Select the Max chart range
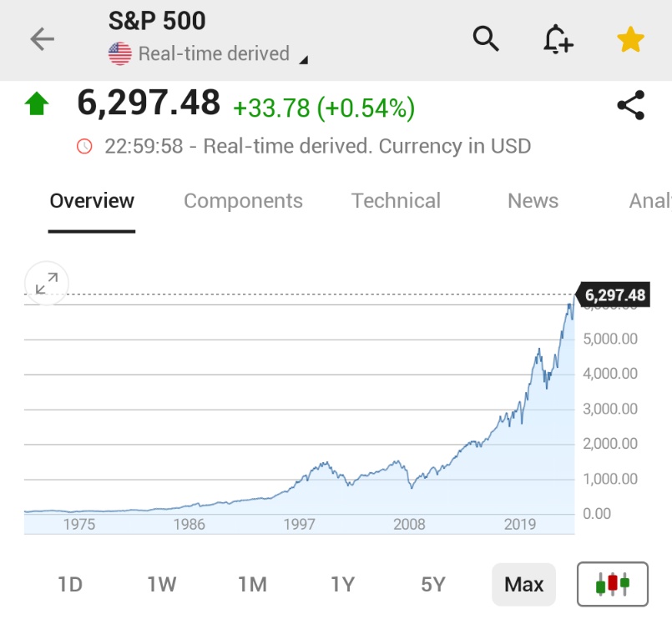Viewport: 672px width, 619px height. tap(523, 584)
